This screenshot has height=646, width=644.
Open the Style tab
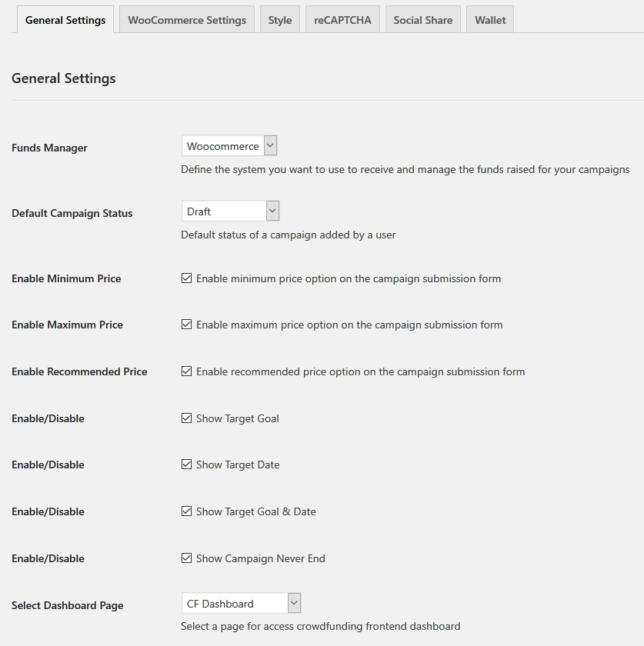pos(279,19)
